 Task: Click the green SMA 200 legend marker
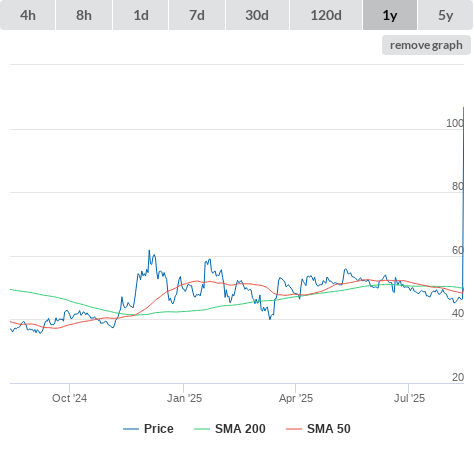[x=202, y=429]
